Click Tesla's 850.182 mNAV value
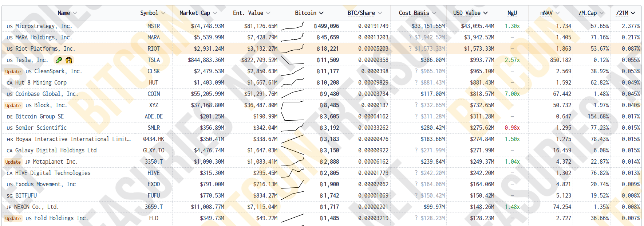644x226 pixels. pyautogui.click(x=561, y=60)
